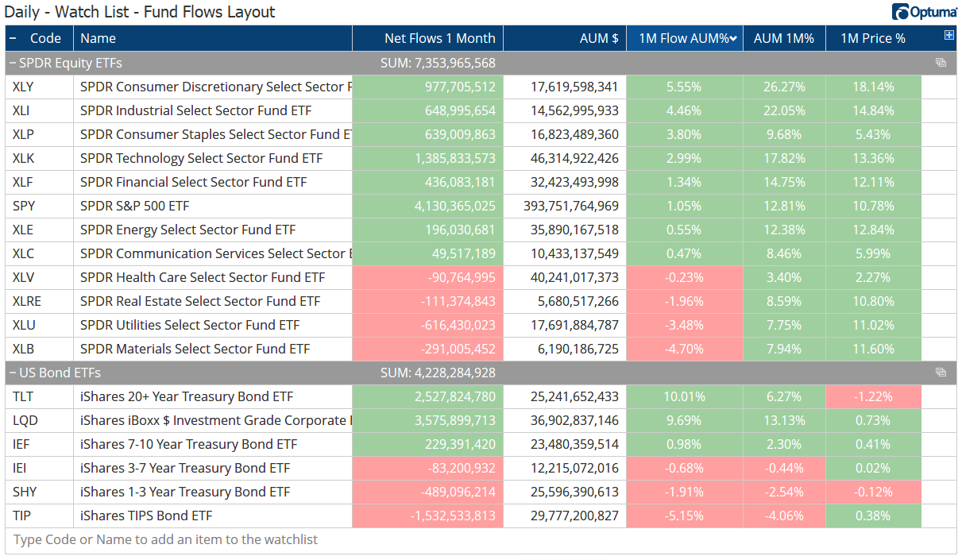Select the SPY code cell

[40, 206]
